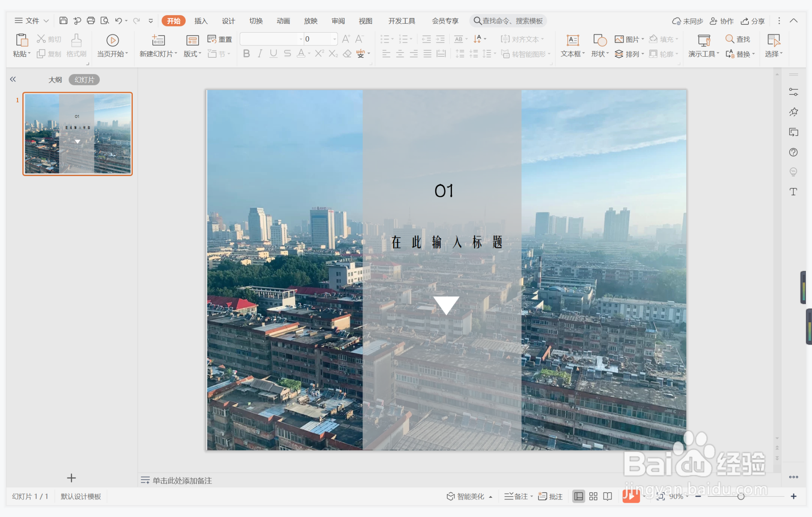
Task: Toggle bold formatting
Action: pos(246,54)
